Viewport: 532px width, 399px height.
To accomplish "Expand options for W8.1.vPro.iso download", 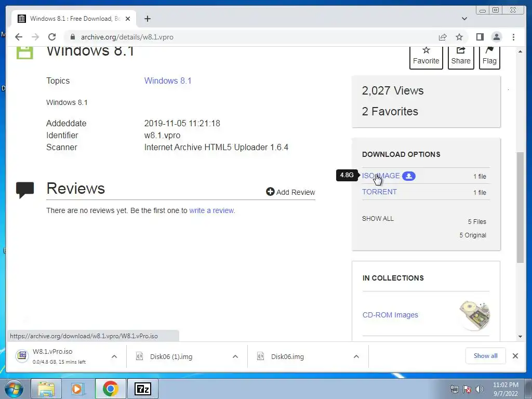I will (114, 356).
